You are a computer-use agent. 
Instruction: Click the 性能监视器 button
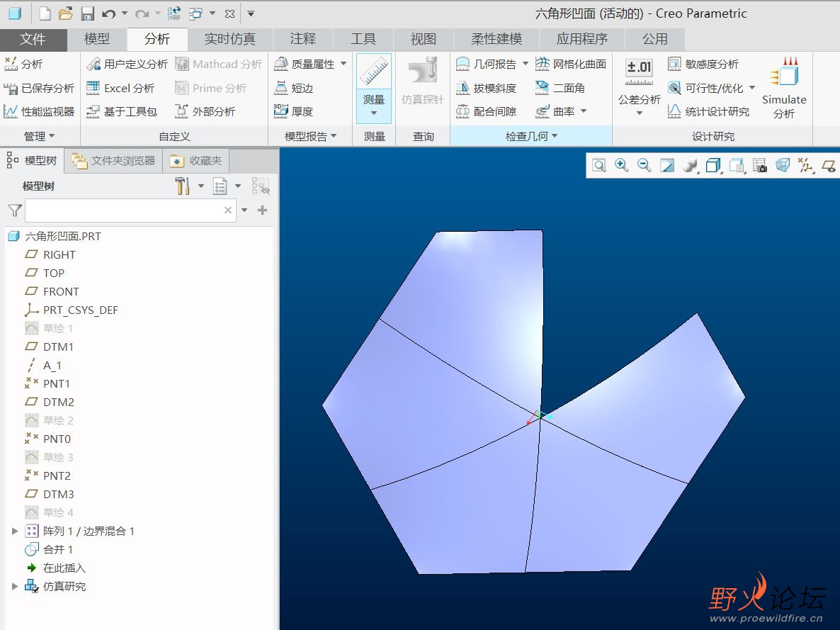point(39,111)
